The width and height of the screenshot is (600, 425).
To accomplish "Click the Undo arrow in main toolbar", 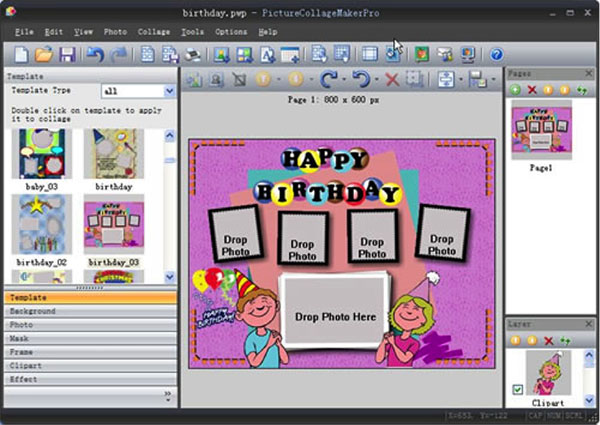I will pyautogui.click(x=95, y=54).
